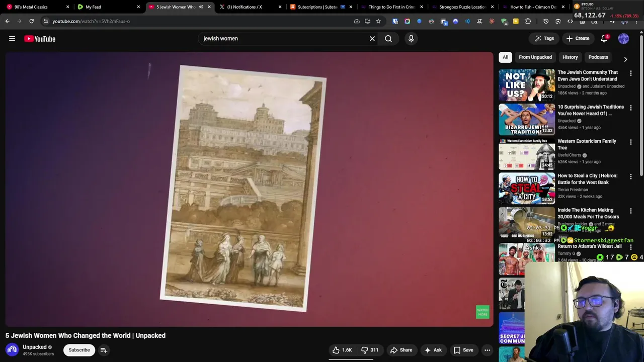Bookmark this page with the star
This screenshot has height=362, width=644.
[x=378, y=21]
